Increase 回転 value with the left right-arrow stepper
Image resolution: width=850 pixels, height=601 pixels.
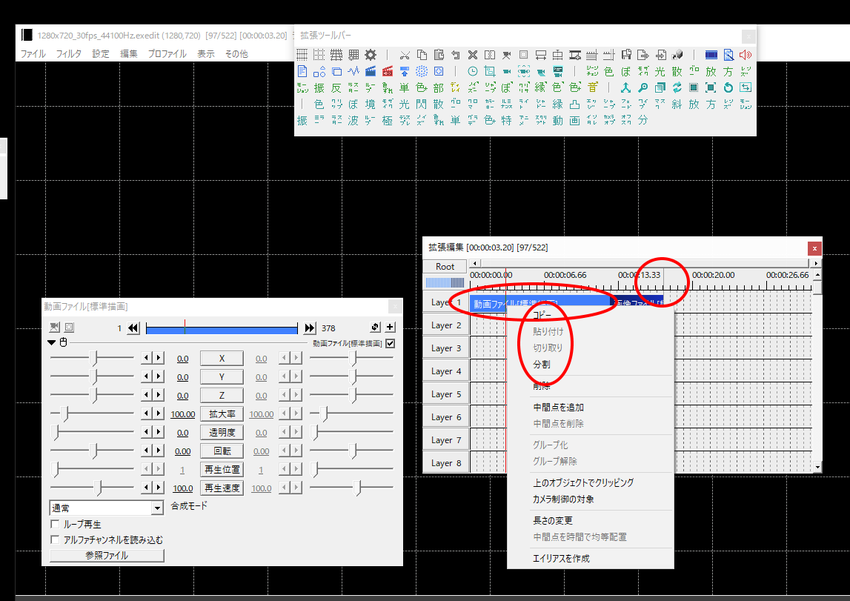coord(158,450)
